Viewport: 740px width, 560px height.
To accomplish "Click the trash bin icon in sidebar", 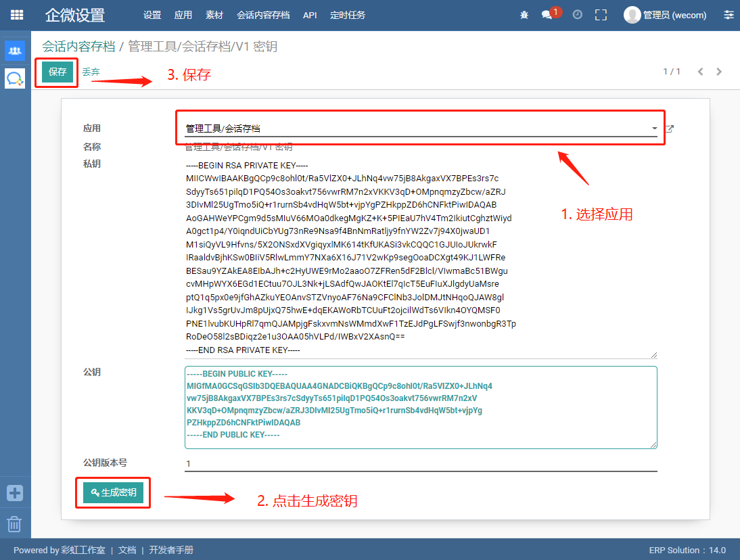I will 15,523.
